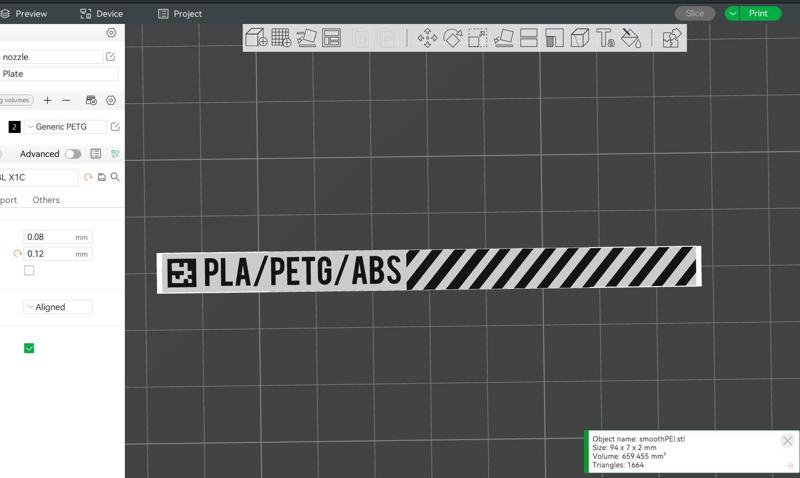Open the X1C process preset dropdown

click(x=39, y=177)
